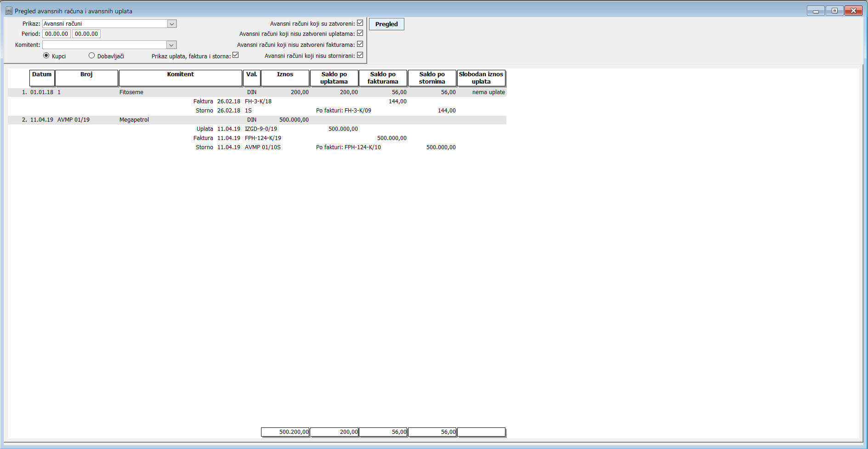Click the 'Po fakturi: FH-3-K/09' text
Image resolution: width=868 pixels, height=449 pixels.
click(x=344, y=111)
